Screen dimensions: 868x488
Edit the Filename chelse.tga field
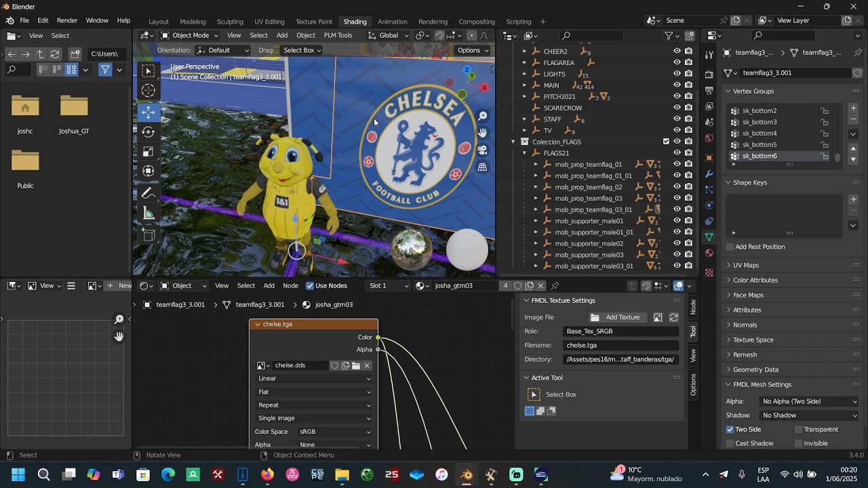click(620, 345)
